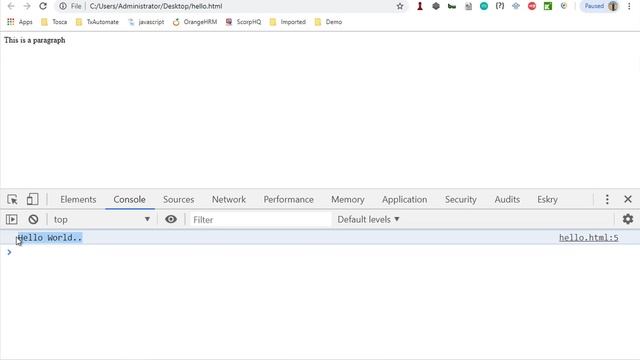Clear the console

coord(33,220)
